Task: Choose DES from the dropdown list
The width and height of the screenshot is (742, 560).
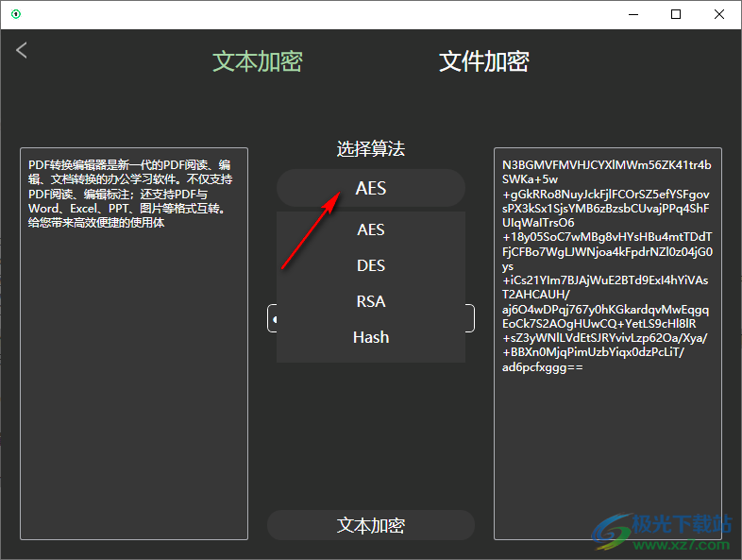Action: tap(371, 265)
